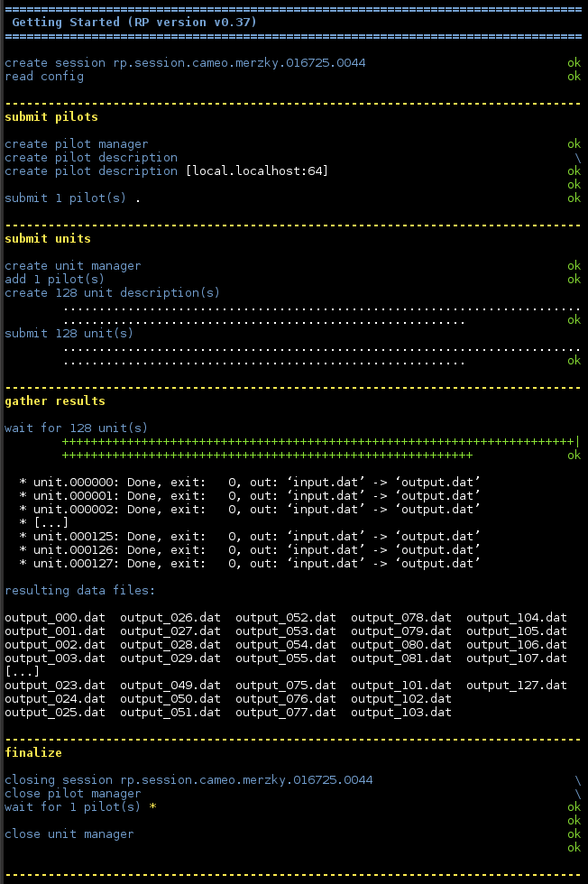Click the unit.000127 Done result line
This screenshot has width=588, height=884.
(x=249, y=563)
